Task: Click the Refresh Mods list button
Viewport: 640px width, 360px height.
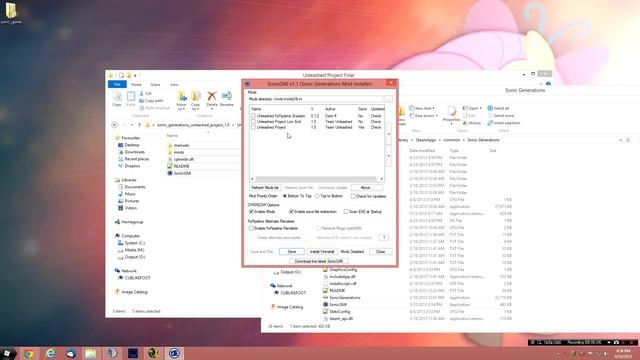Action: click(x=264, y=188)
